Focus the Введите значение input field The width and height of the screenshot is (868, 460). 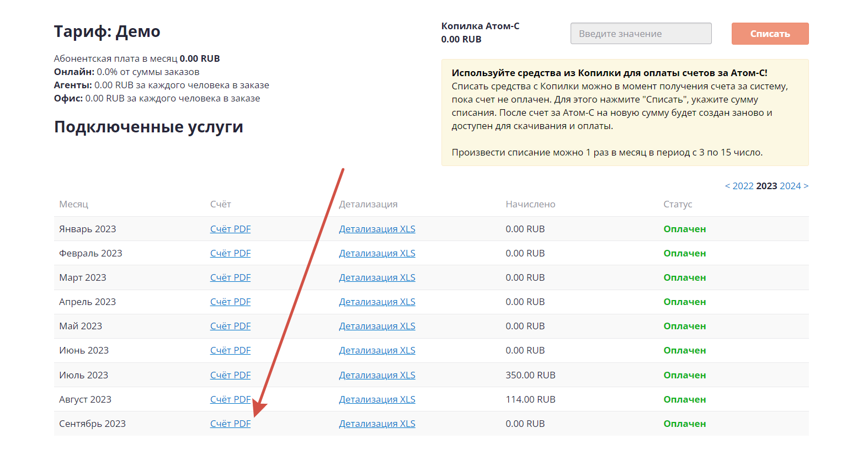click(641, 34)
